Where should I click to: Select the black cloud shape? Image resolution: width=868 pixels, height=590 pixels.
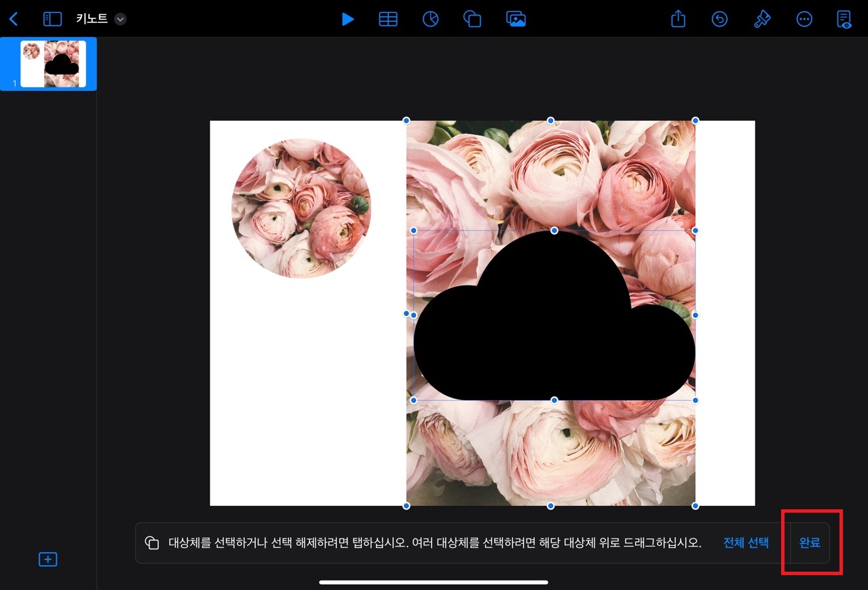click(554, 316)
